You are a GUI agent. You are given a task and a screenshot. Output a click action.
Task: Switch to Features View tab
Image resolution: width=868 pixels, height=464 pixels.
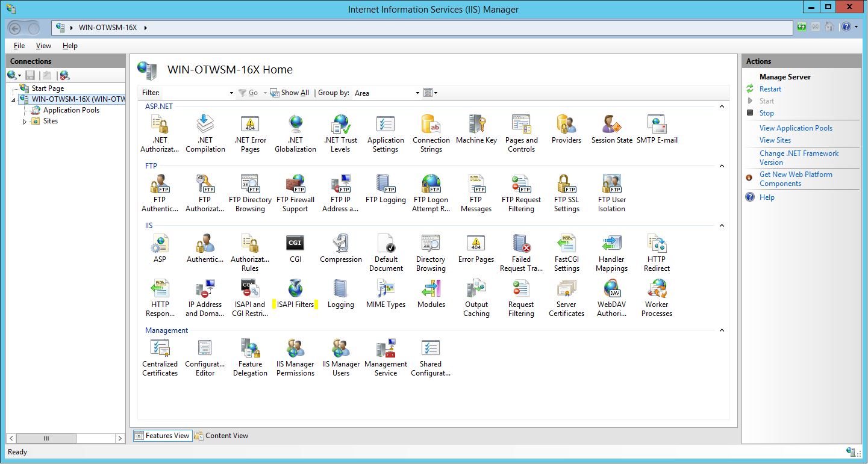pyautogui.click(x=163, y=436)
